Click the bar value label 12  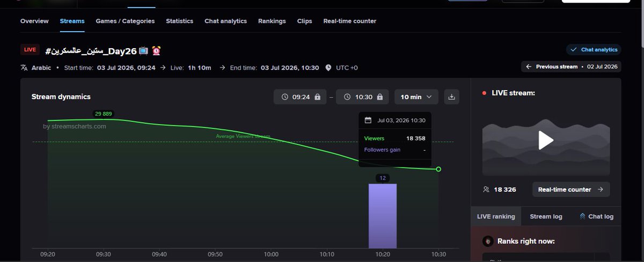[x=383, y=178]
